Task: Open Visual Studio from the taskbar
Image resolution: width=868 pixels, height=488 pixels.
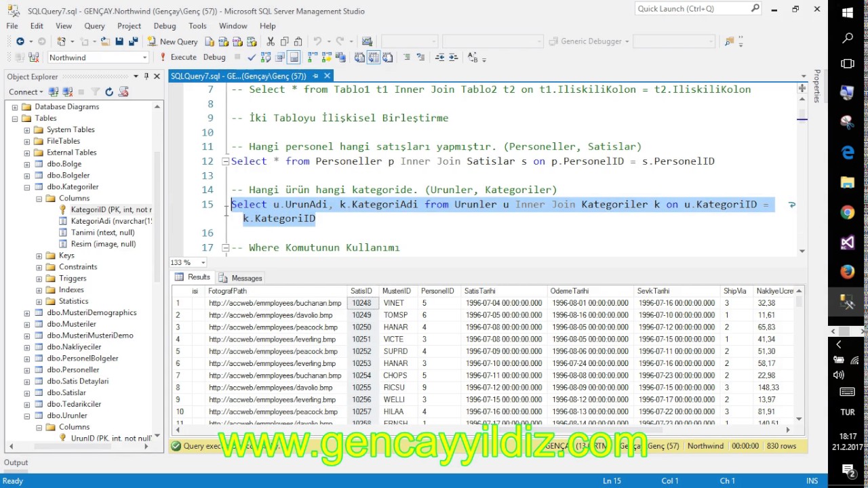Action: click(x=848, y=243)
